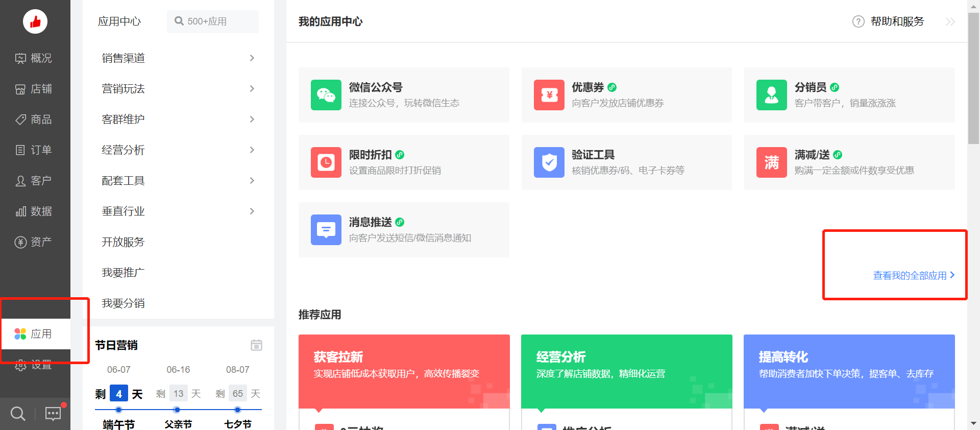This screenshot has height=430, width=980.
Task: Click the distributor (分销员) app icon
Action: click(x=771, y=95)
